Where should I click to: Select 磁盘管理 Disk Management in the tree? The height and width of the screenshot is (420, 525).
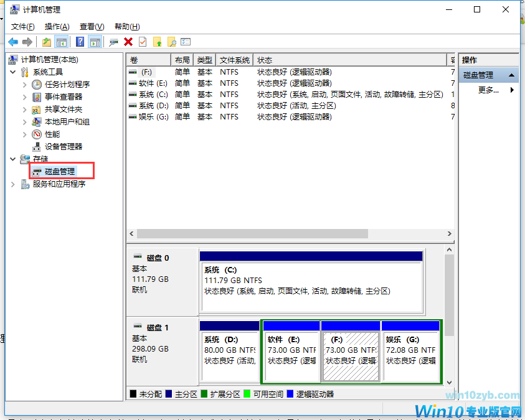coord(60,171)
